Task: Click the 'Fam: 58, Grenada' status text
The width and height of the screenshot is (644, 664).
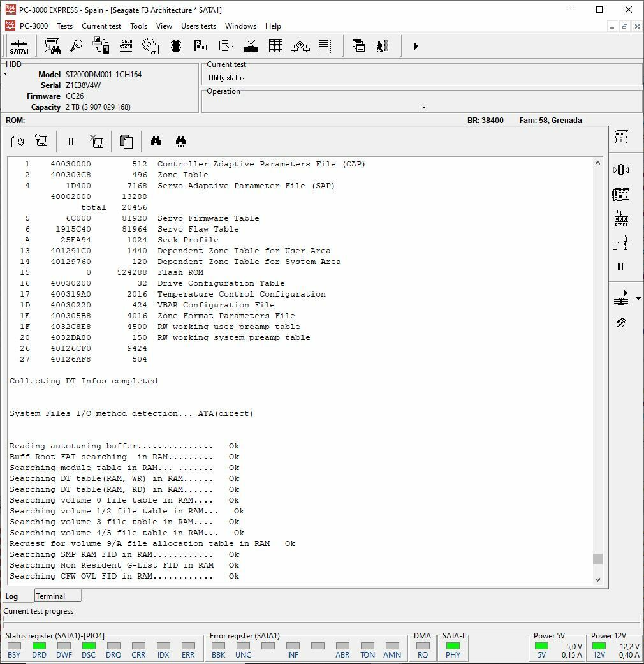Action: [x=550, y=121]
